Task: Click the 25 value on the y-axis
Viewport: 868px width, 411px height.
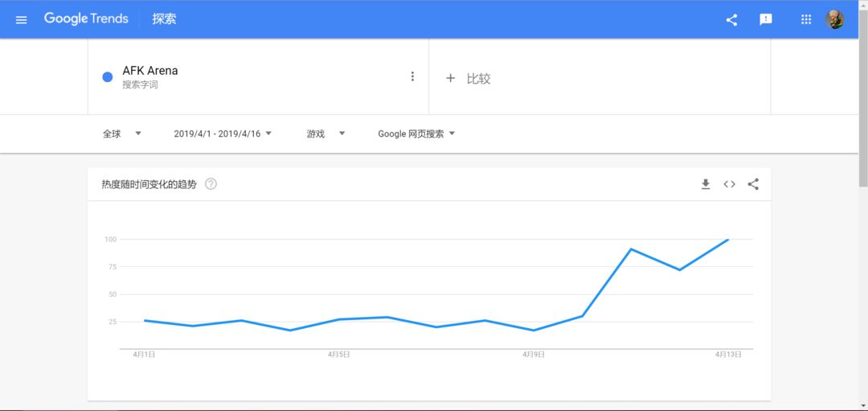Action: point(113,322)
